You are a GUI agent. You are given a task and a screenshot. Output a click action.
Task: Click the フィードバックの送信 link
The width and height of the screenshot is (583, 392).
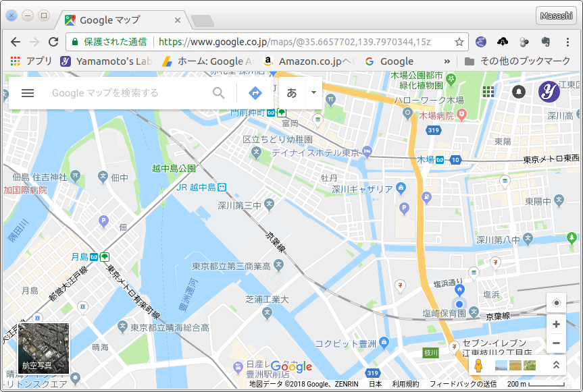click(463, 384)
